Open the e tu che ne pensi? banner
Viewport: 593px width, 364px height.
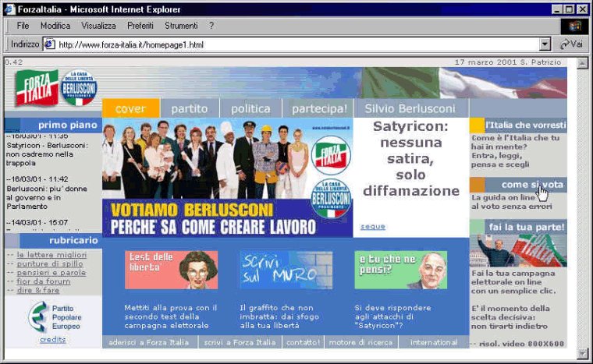point(401,270)
